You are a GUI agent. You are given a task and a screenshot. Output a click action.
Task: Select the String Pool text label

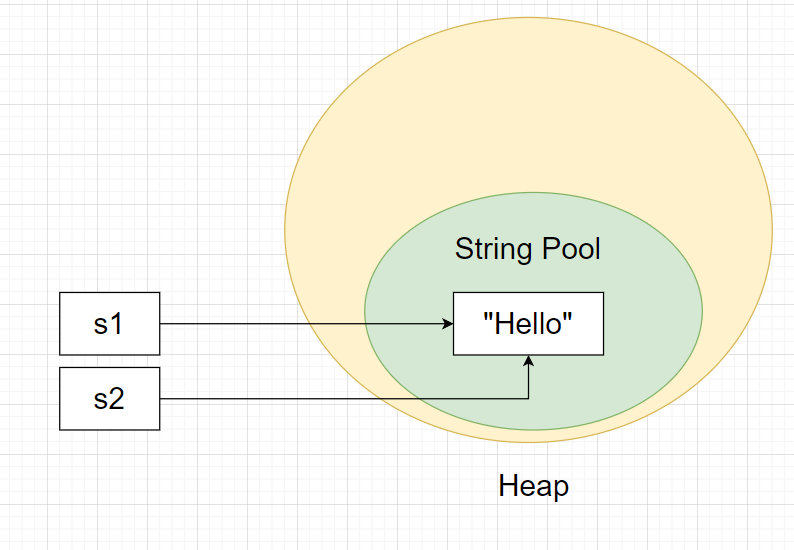pyautogui.click(x=528, y=248)
